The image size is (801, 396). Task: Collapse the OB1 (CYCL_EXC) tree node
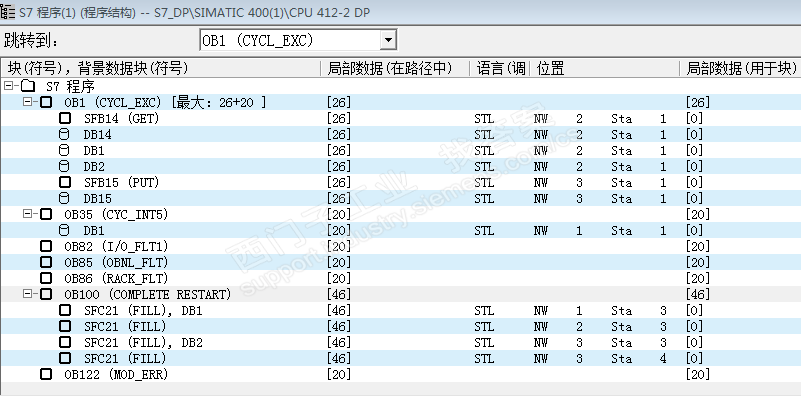point(28,102)
